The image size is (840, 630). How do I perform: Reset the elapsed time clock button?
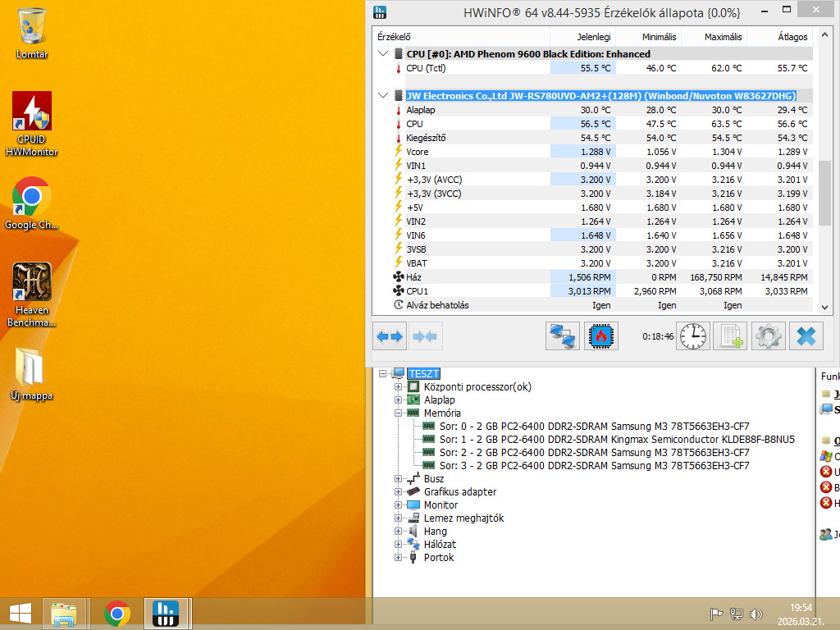(x=693, y=336)
